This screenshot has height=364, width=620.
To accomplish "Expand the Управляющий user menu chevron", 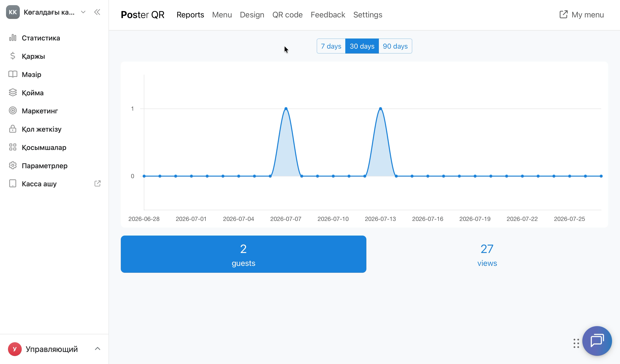I will (98, 349).
